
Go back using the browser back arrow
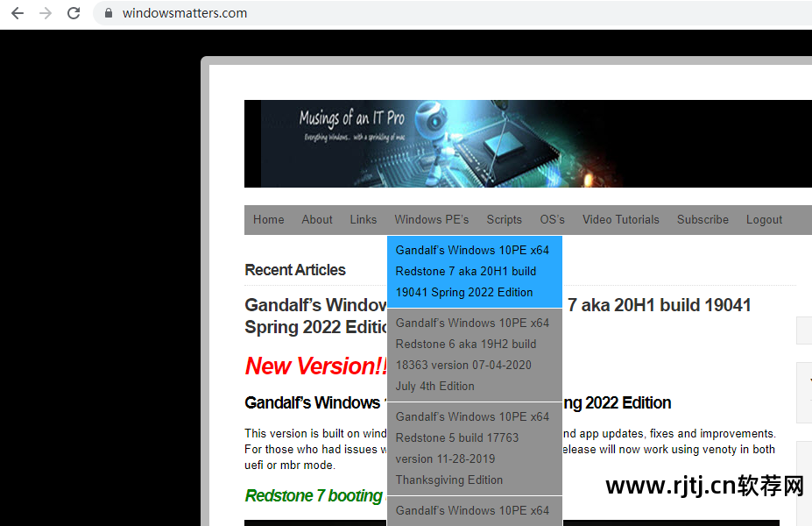click(18, 13)
